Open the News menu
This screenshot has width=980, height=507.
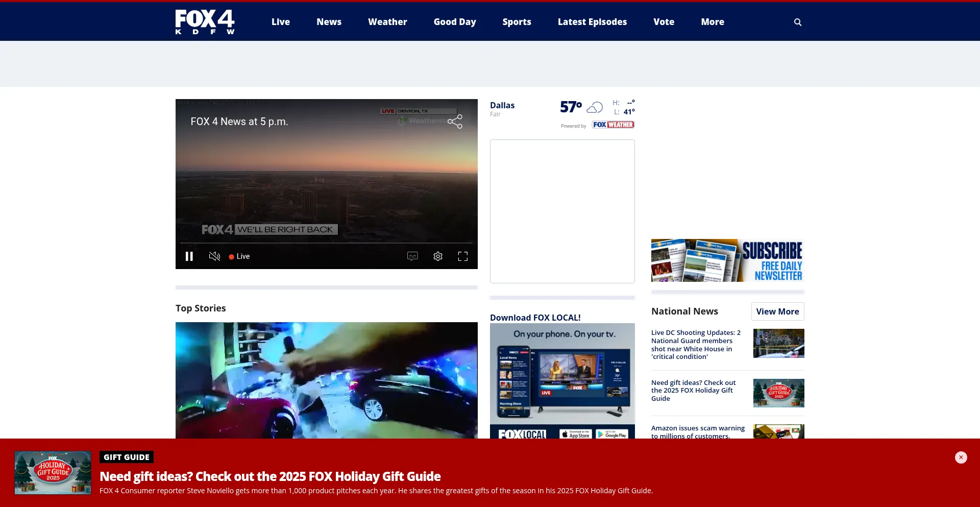coord(329,22)
